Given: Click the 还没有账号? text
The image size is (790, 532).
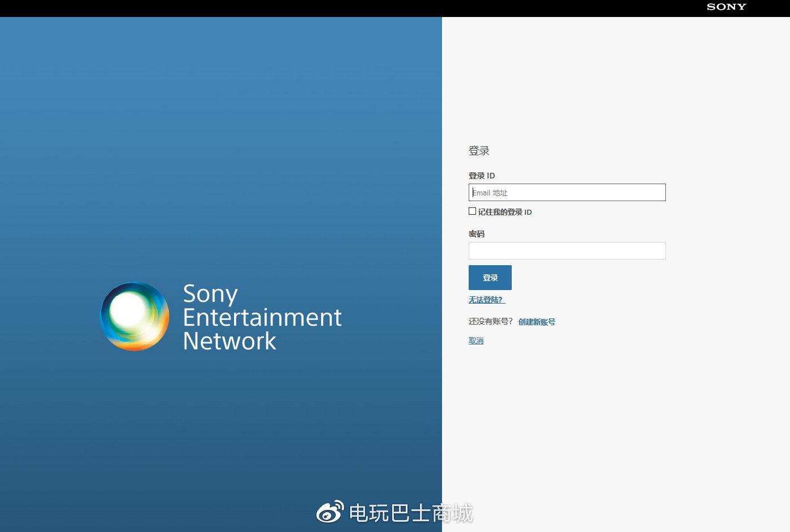Looking at the screenshot, I should [491, 321].
